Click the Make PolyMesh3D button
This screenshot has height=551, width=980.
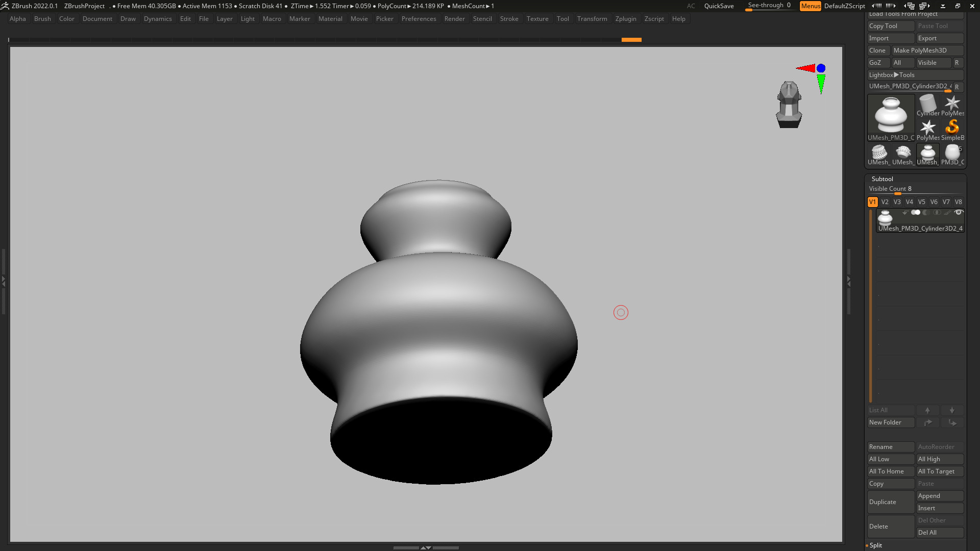click(927, 51)
